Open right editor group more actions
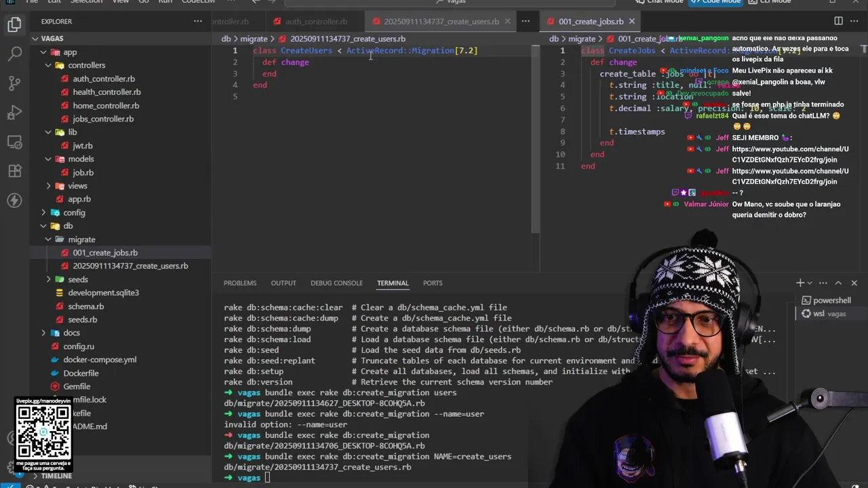Image resolution: width=868 pixels, height=488 pixels. point(854,21)
